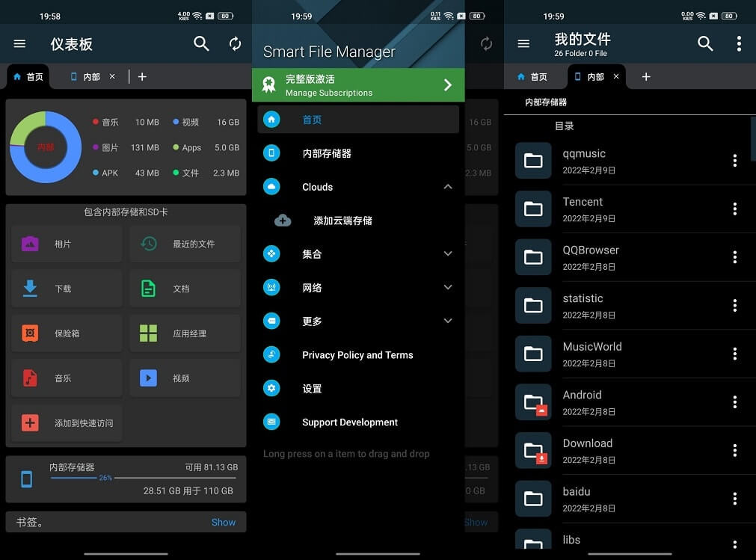Open 相片 photos shortcut
Viewport: 756px width, 560px height.
67,244
